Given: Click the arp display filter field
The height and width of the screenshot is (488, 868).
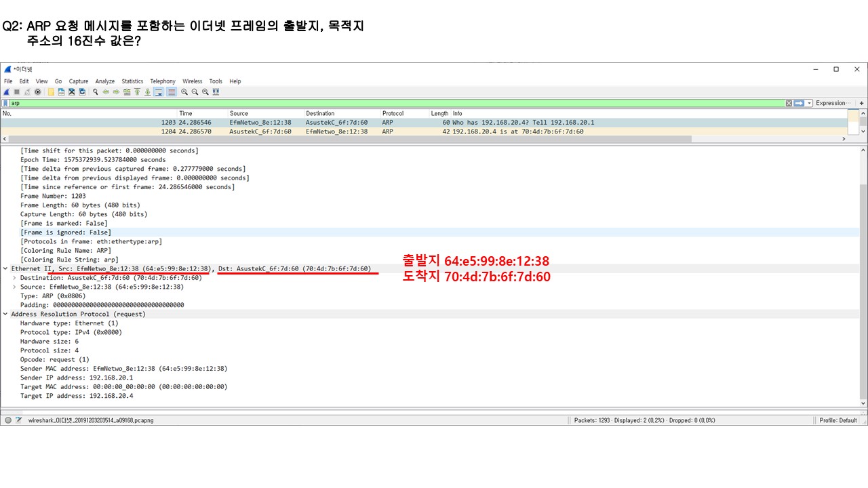Looking at the screenshot, I should (x=397, y=103).
